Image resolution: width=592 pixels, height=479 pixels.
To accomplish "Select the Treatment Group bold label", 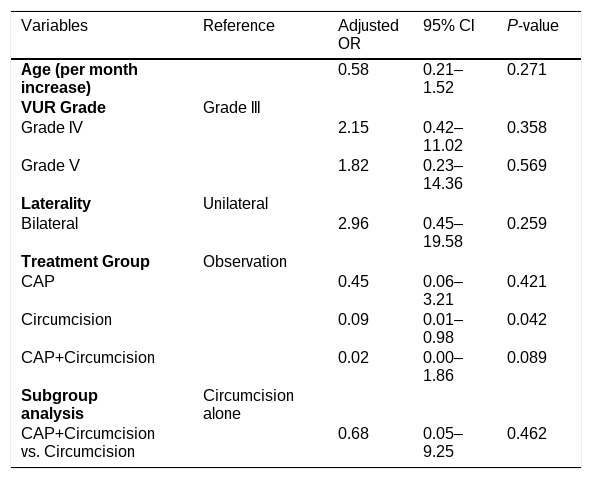I will click(x=85, y=262).
